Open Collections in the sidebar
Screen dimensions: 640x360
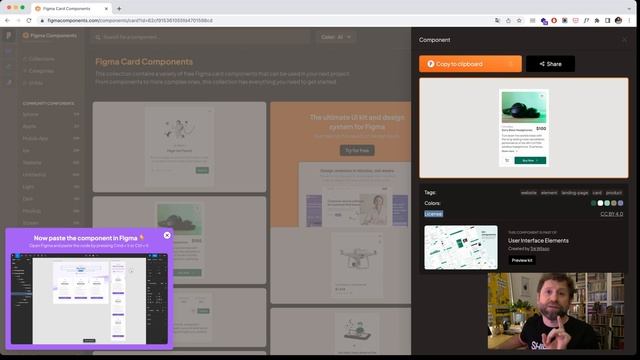pos(39,59)
